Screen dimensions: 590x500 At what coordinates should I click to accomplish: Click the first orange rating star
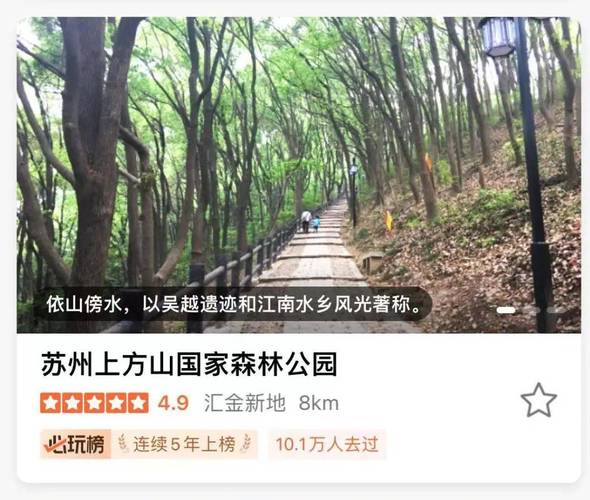[50, 403]
